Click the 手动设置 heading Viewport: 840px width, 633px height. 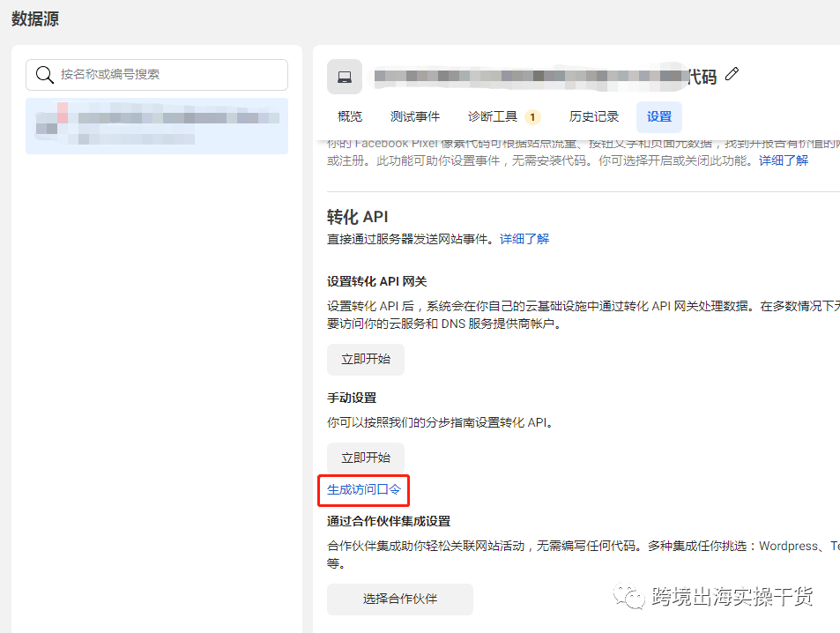(352, 398)
